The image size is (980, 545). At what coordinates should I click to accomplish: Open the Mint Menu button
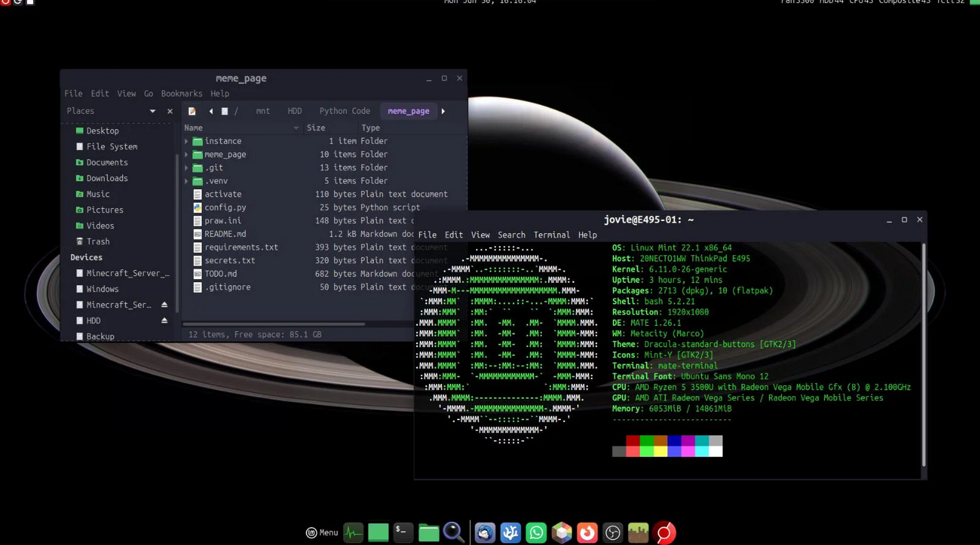click(322, 533)
